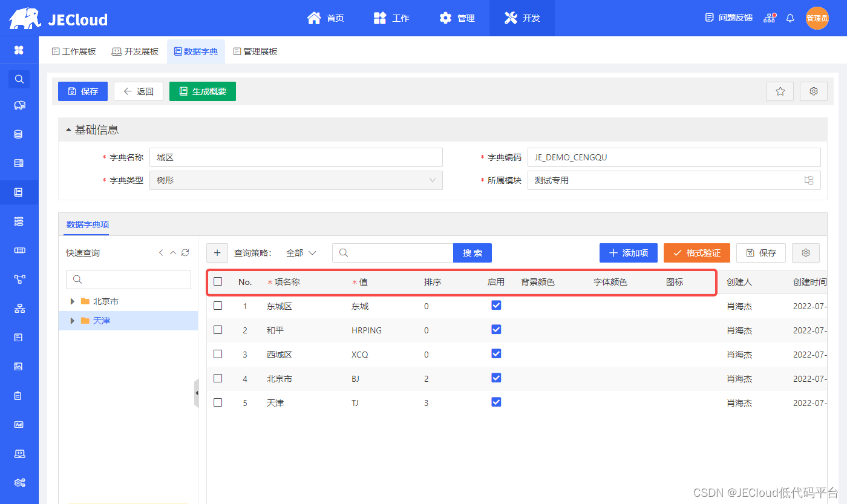The width and height of the screenshot is (847, 504).
Task: Click the 添加项 button
Action: 629,253
